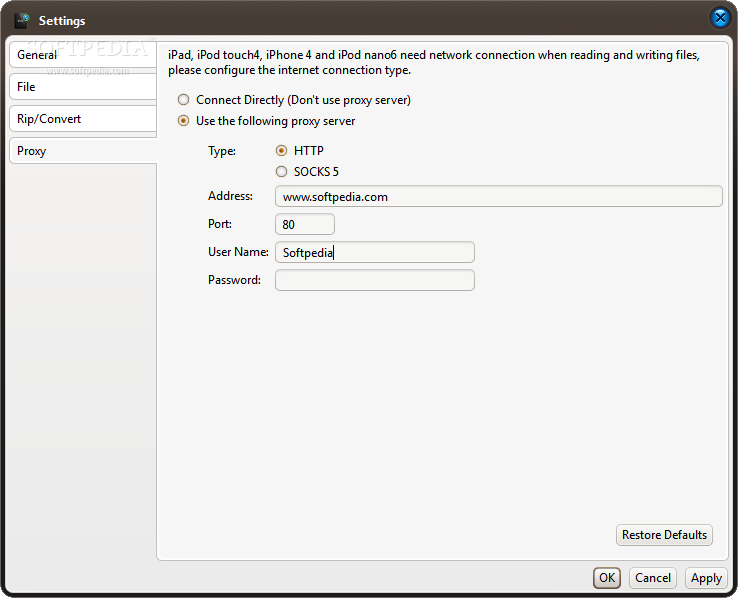Switch to the File tab
The height and width of the screenshot is (598, 738).
(x=83, y=87)
